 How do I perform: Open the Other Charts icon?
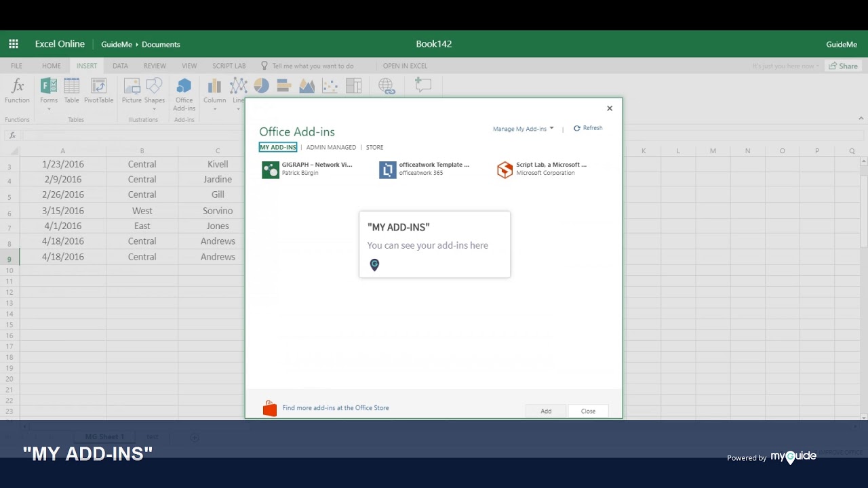pyautogui.click(x=353, y=85)
